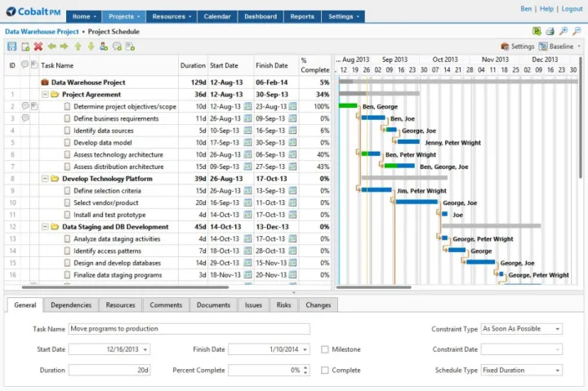The height and width of the screenshot is (391, 588).
Task: Click the CobaltPM logo
Action: click(33, 11)
